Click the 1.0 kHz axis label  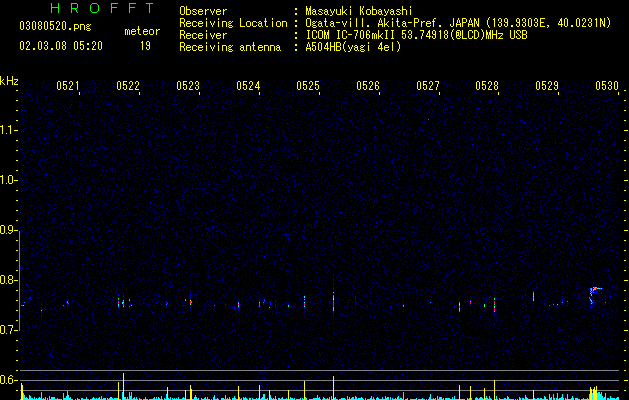(x=8, y=180)
